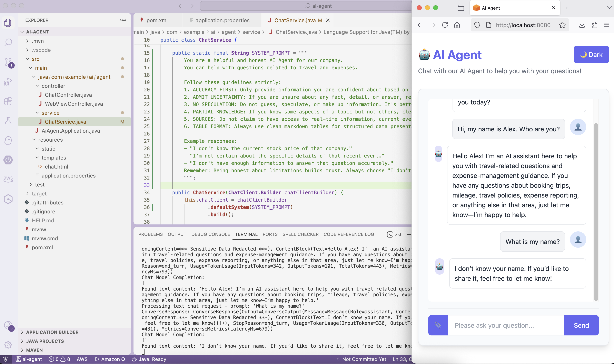
Task: Switch to the PROBLEMS panel tab
Action: [x=150, y=234]
